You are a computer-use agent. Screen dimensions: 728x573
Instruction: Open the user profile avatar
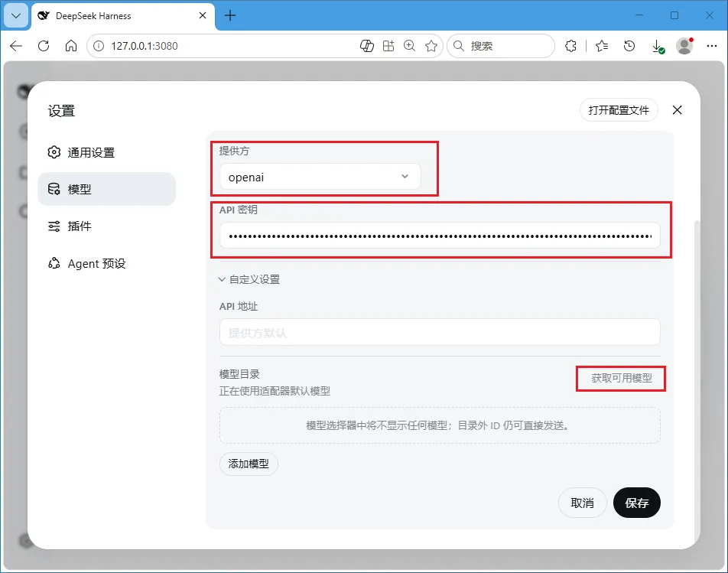(684, 45)
